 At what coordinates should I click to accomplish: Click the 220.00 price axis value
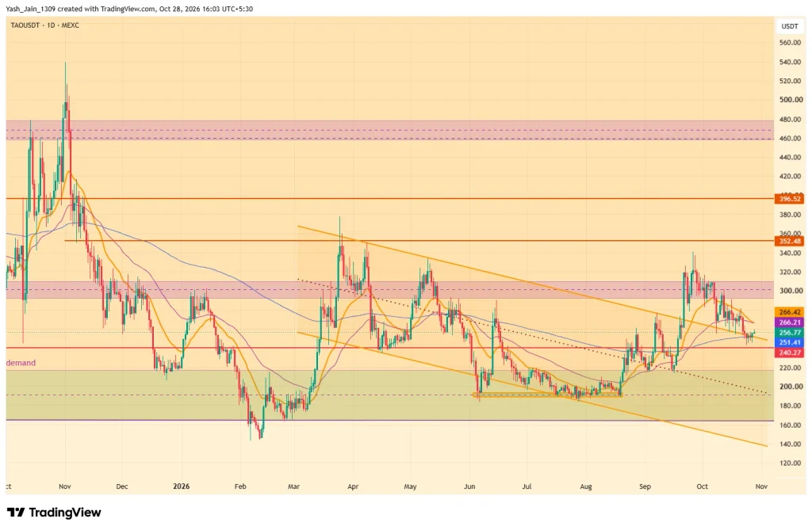coord(791,368)
